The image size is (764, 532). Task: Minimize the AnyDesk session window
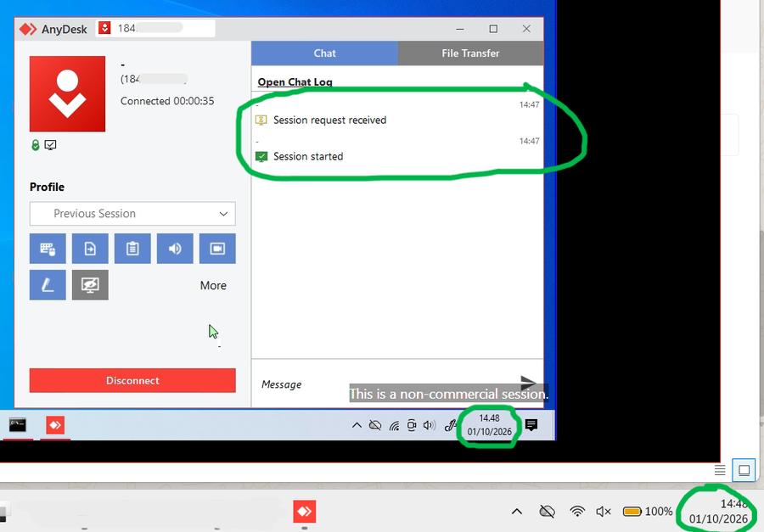tap(459, 29)
